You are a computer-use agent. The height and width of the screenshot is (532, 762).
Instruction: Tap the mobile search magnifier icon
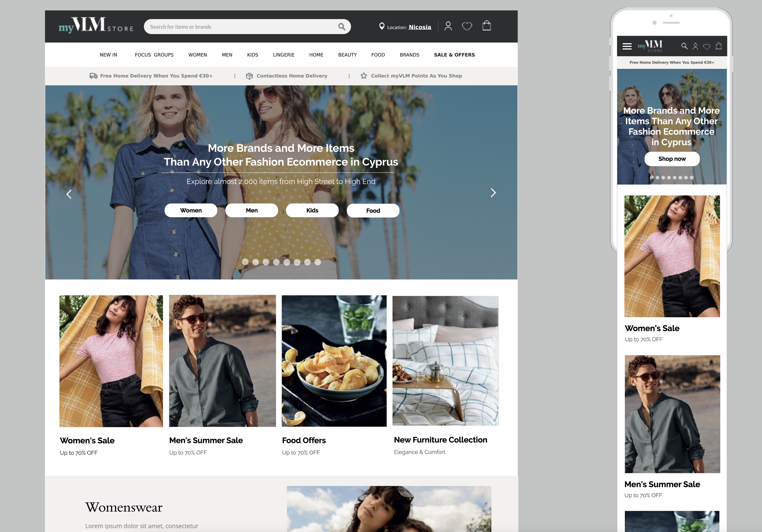pyautogui.click(x=684, y=46)
